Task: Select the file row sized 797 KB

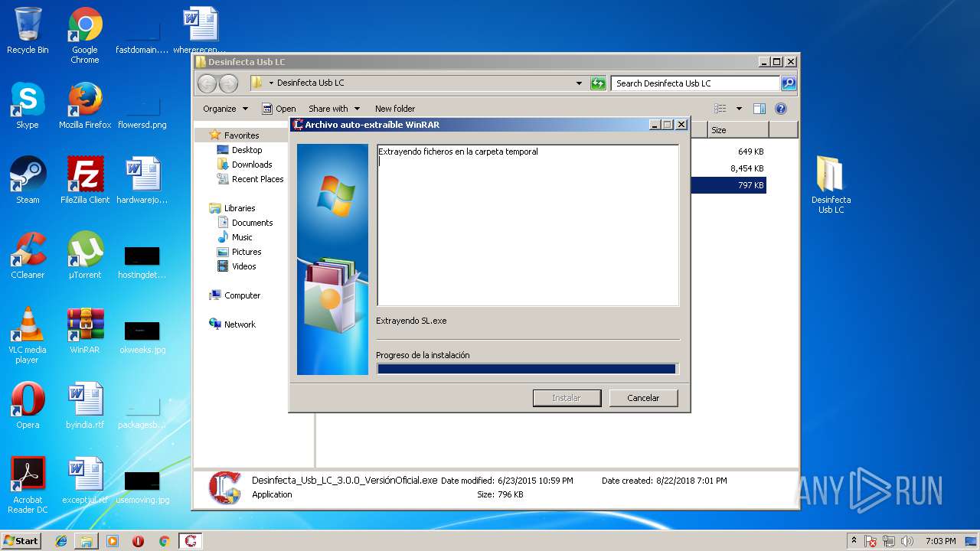Action: pyautogui.click(x=729, y=185)
